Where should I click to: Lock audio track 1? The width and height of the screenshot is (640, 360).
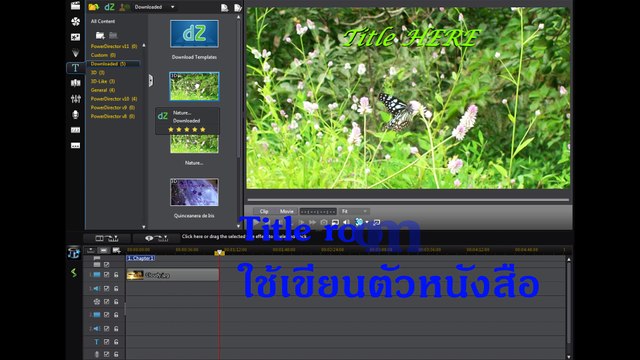coord(116,289)
